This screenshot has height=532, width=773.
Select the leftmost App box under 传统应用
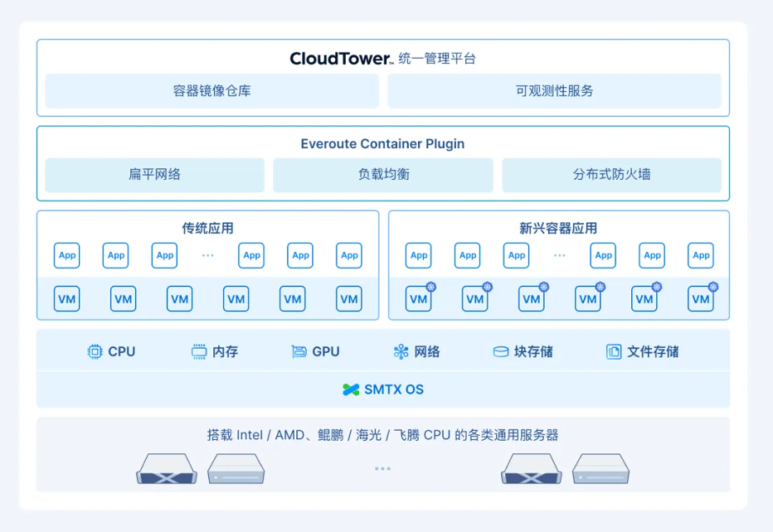click(67, 255)
